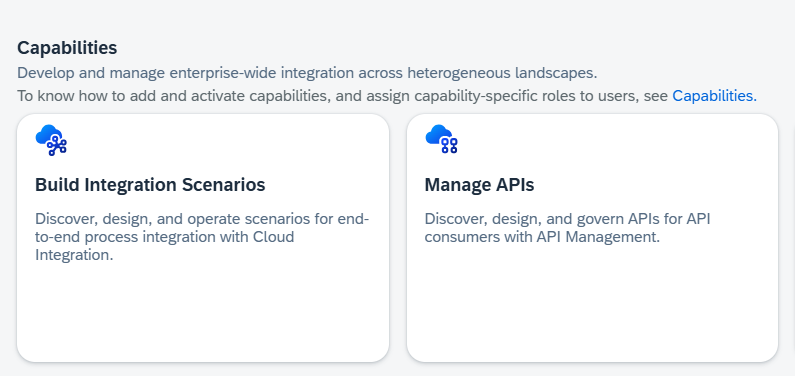Viewport: 795px width, 376px height.
Task: Click the Manage APIs cloud icon
Action: 441,139
